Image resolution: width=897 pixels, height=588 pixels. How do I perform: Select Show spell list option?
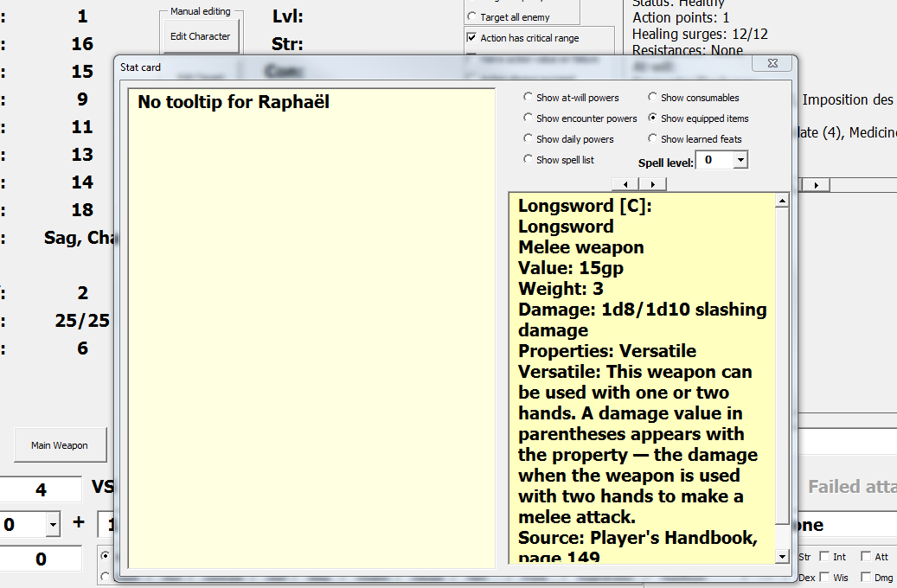[x=559, y=160]
